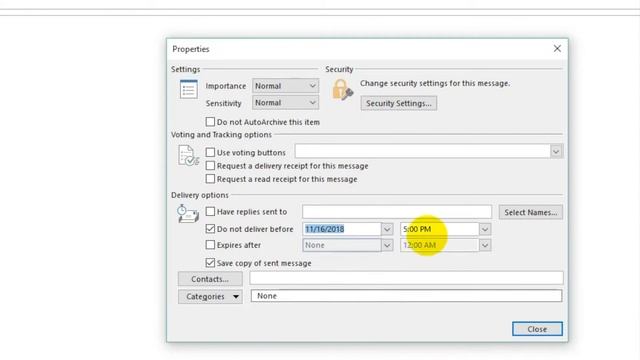Click the Have replies sent to text field
Screen dimensions: 640x360
(397, 211)
